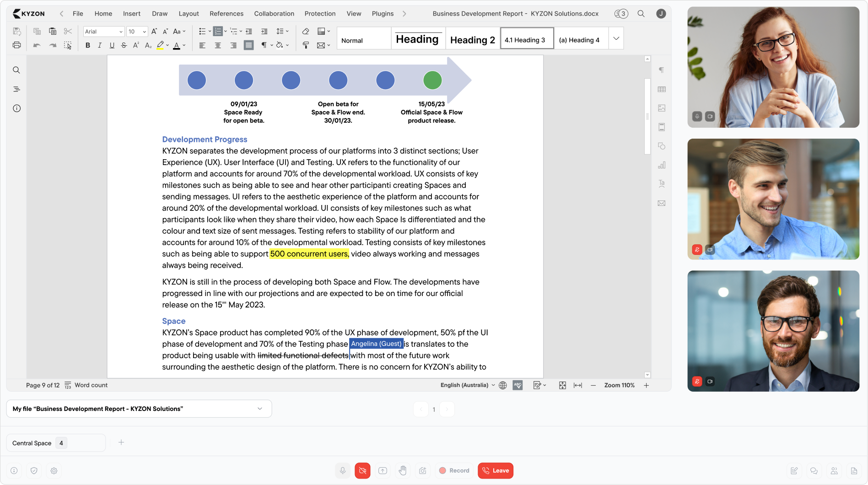Add a new space tab with plus
Screen dimensions: 868x485
click(121, 442)
